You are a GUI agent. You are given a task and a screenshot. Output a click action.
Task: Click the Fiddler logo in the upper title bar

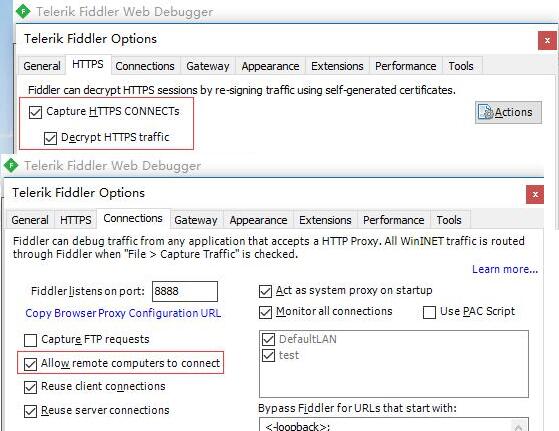23,11
